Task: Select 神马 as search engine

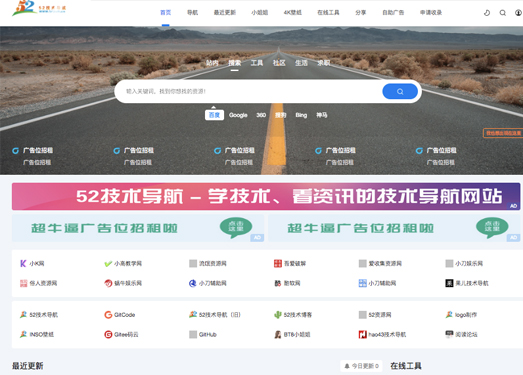Action: pyautogui.click(x=322, y=115)
